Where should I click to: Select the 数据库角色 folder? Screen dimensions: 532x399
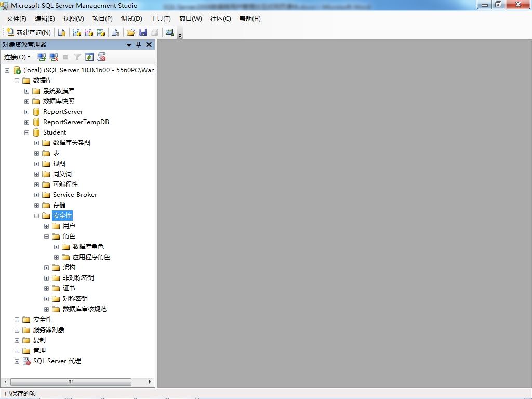pos(88,247)
